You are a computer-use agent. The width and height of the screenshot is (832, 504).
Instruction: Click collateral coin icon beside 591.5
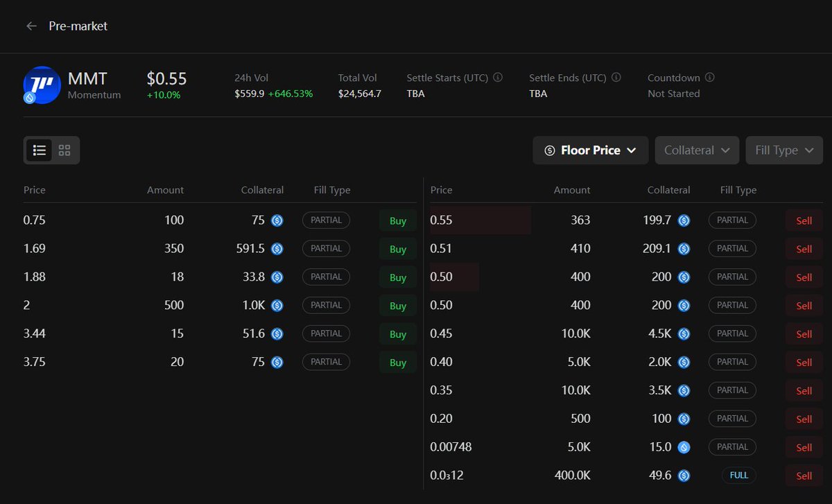pyautogui.click(x=277, y=249)
